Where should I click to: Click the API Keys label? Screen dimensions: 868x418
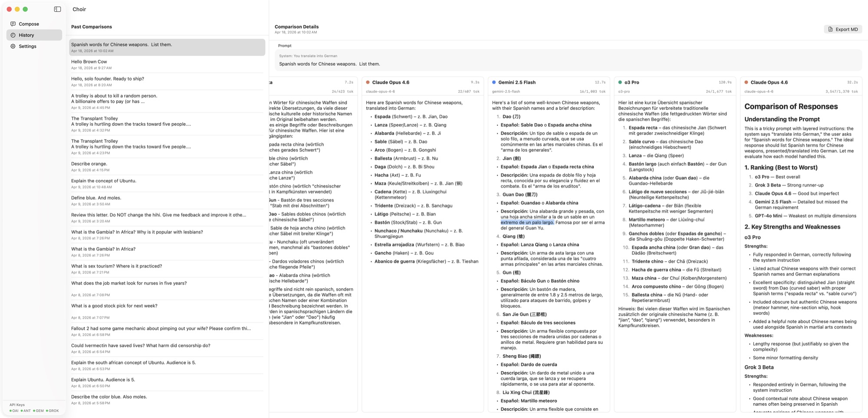click(17, 405)
